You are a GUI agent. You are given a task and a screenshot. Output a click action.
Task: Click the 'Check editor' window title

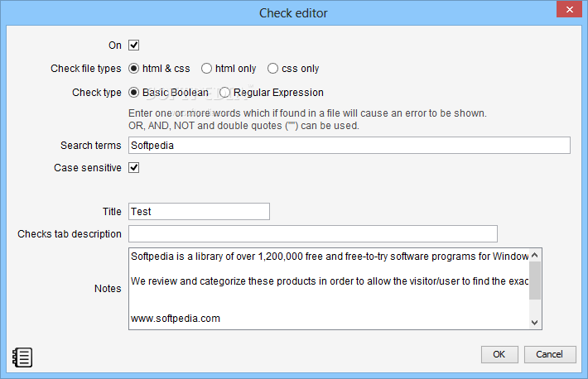click(293, 13)
